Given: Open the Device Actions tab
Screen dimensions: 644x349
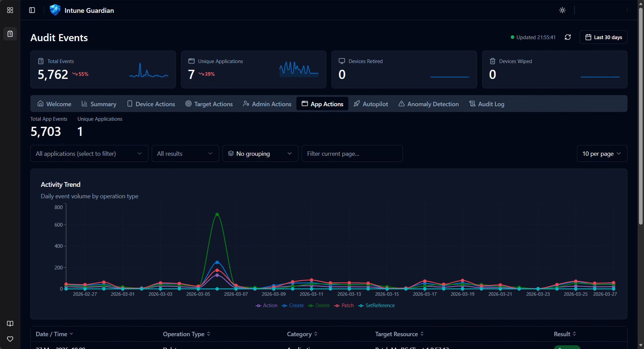Looking at the screenshot, I should point(151,104).
